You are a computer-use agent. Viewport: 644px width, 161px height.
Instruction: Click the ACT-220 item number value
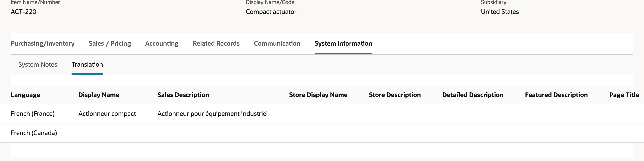pos(23,12)
